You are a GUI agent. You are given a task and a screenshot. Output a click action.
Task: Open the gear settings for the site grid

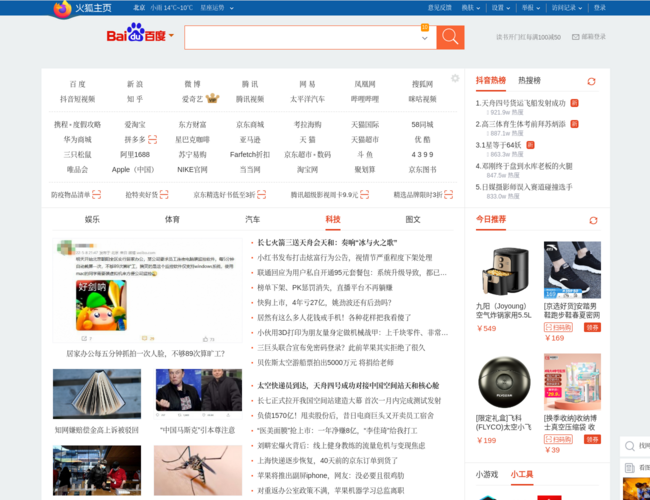[x=455, y=78]
